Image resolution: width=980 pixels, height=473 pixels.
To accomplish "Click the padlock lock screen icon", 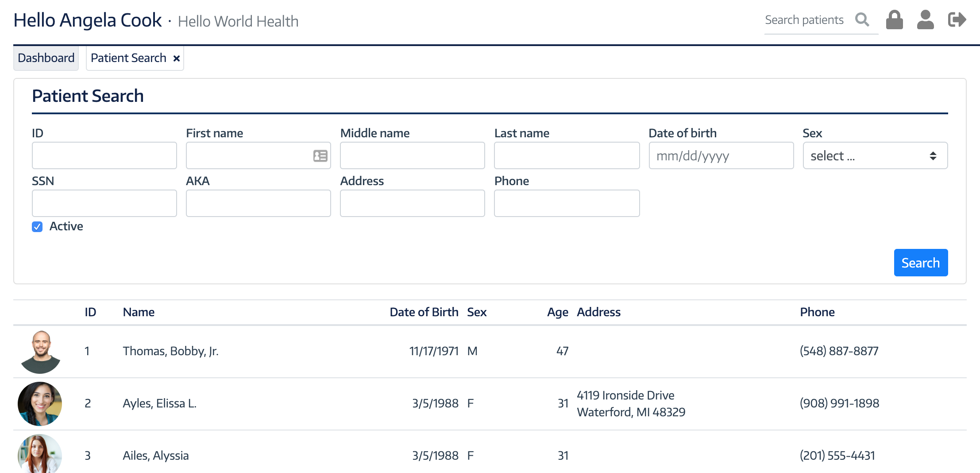I will (894, 20).
